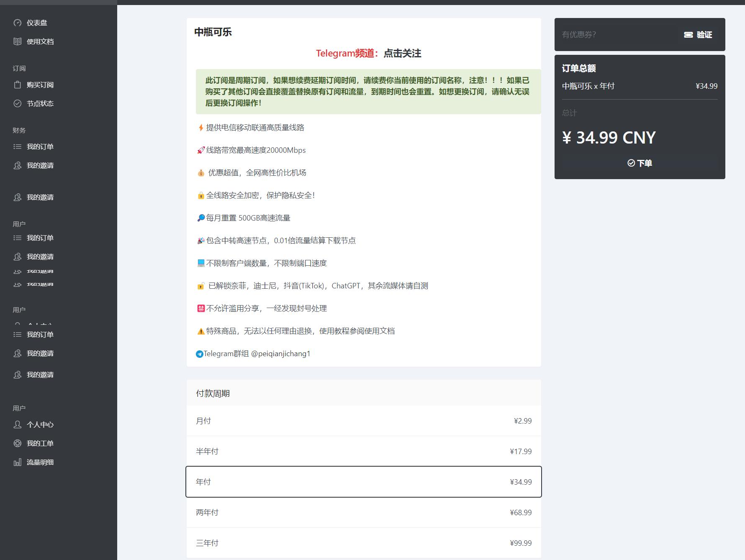Click the 节点状态 checkmark circle icon
Image resolution: width=745 pixels, height=560 pixels.
tap(18, 103)
